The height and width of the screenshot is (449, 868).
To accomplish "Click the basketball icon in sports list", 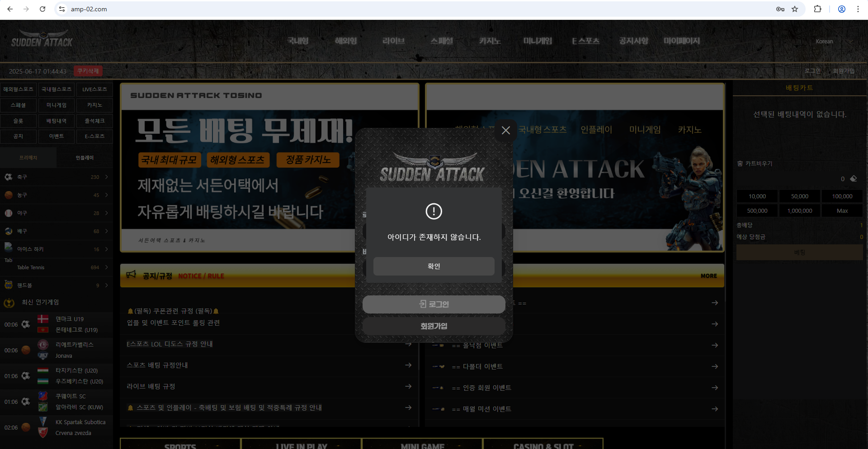I will coord(9,195).
